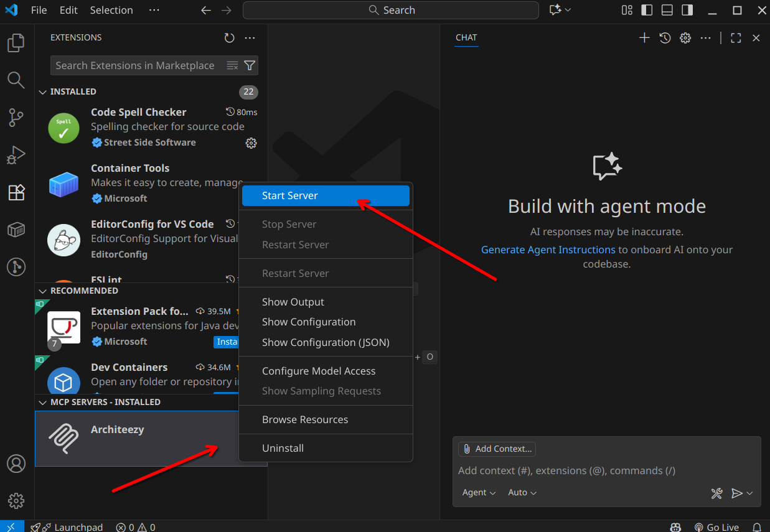Open the Auto model picker dropdown

tap(522, 493)
